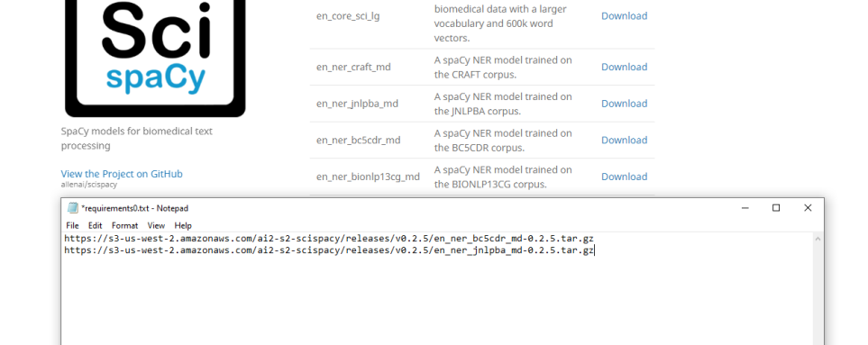The image size is (868, 345).
Task: Open View the Project on GitHub link
Action: coord(122,174)
